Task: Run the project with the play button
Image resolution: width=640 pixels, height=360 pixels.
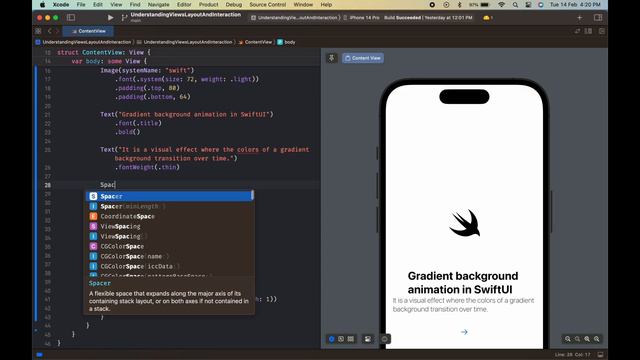Action: pyautogui.click(x=110, y=18)
